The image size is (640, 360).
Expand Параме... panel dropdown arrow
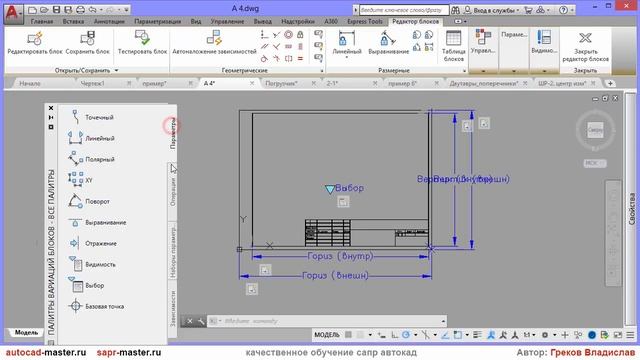click(x=514, y=71)
